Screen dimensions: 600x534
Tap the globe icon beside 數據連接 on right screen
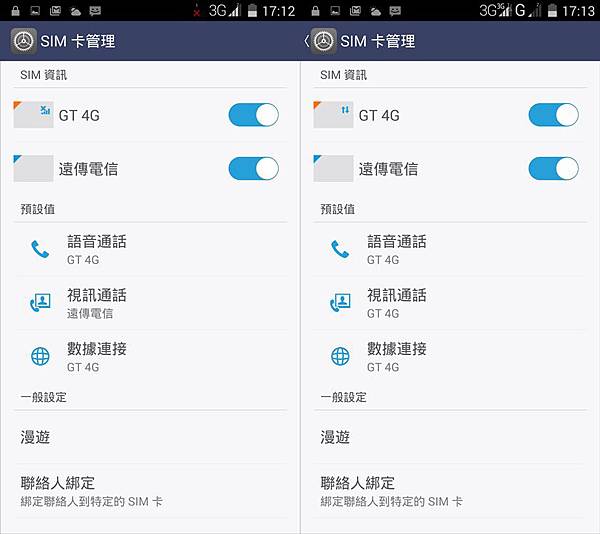click(x=340, y=356)
